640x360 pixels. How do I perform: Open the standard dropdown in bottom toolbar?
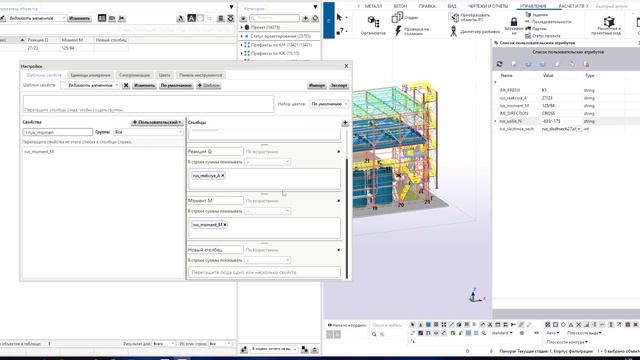click(502, 333)
